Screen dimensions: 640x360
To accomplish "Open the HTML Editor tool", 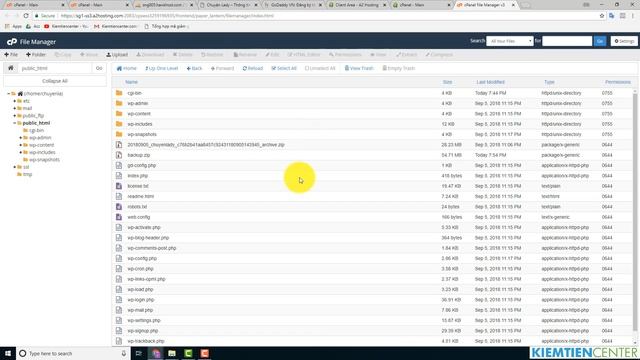I will (304, 54).
